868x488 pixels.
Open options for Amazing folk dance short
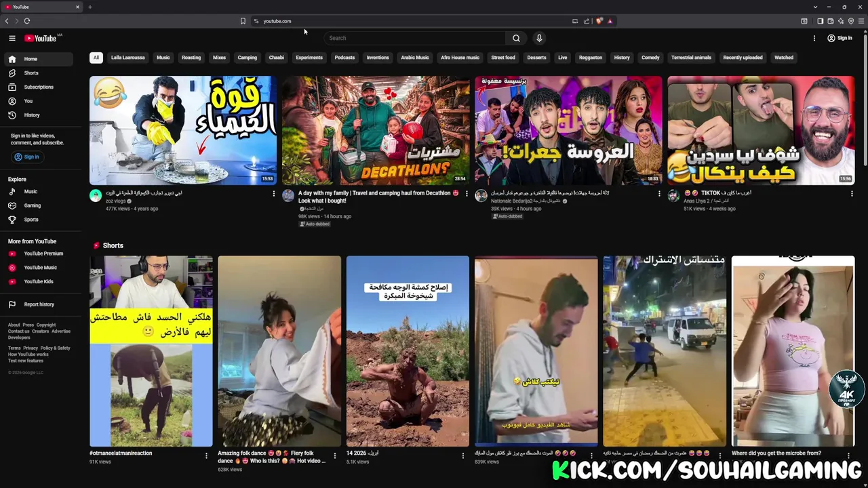[x=334, y=455]
